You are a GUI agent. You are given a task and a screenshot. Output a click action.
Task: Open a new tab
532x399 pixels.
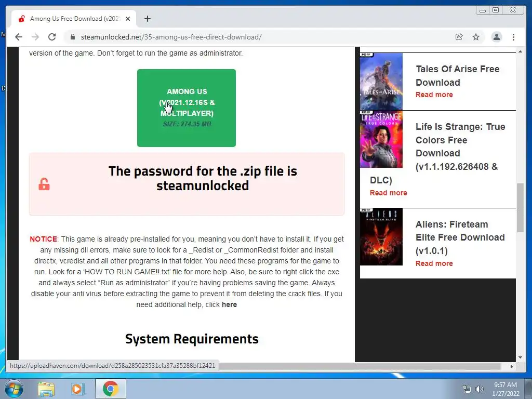pyautogui.click(x=147, y=19)
